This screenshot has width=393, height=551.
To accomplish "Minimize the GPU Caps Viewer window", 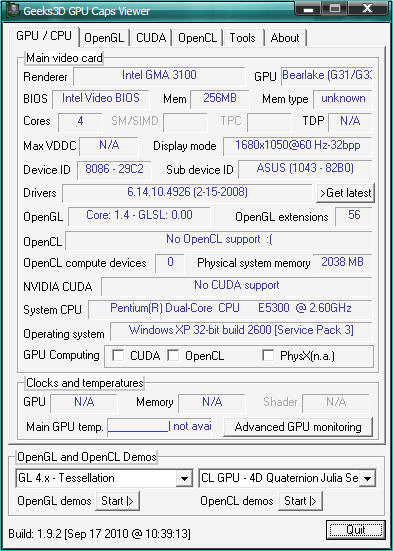I will click(x=309, y=9).
